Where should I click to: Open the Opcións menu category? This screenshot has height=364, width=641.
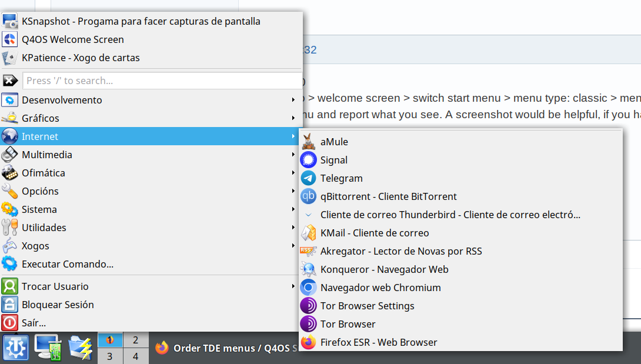point(151,191)
